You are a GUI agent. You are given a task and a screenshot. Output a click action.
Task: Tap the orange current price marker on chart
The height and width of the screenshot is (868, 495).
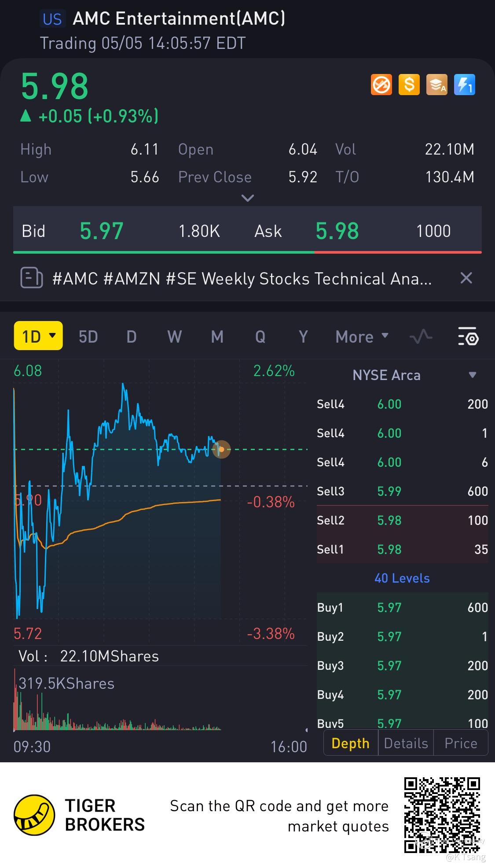tap(221, 449)
